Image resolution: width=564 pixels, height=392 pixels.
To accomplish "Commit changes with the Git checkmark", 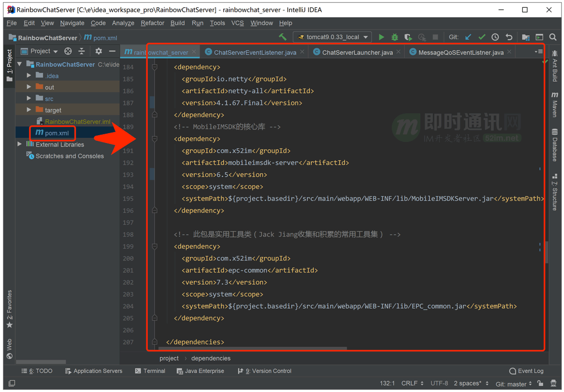I will click(482, 37).
